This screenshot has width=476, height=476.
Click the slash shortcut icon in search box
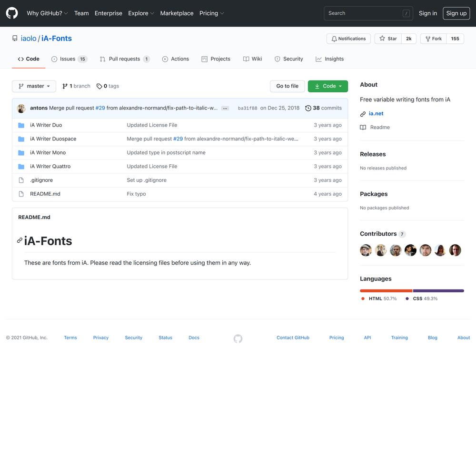pyautogui.click(x=406, y=13)
